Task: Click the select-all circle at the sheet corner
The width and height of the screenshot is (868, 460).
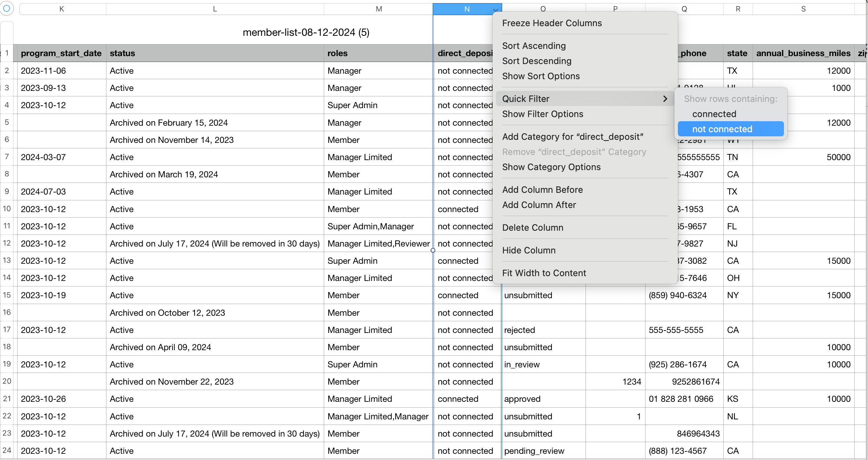Action: pos(7,9)
